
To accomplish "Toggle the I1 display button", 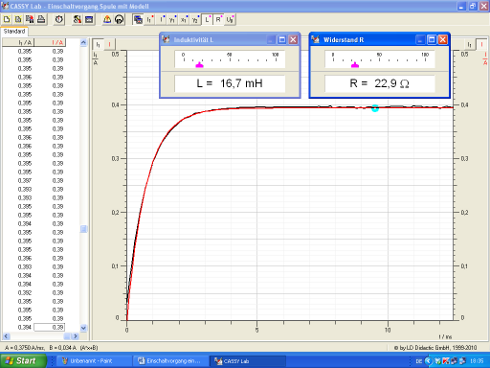I will point(150,20).
